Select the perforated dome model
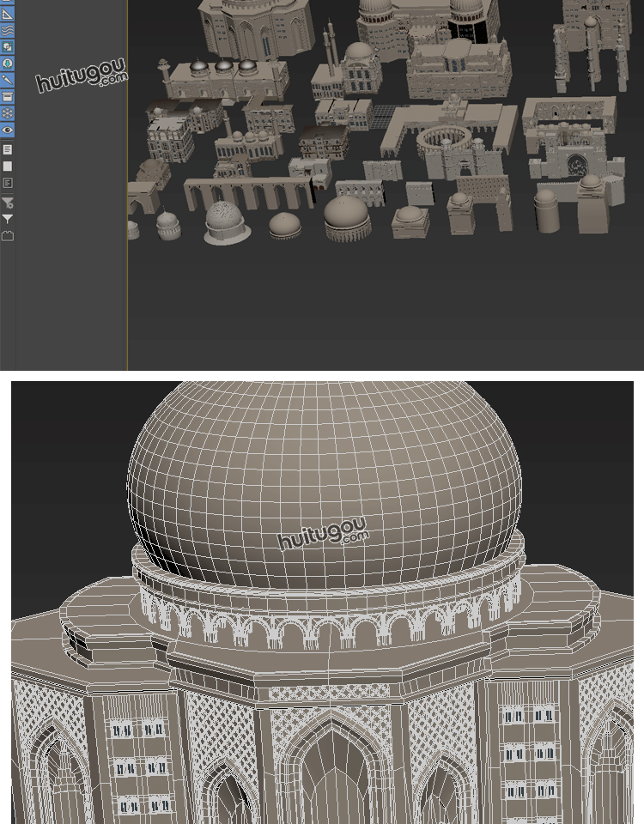The height and width of the screenshot is (824, 644). [227, 221]
